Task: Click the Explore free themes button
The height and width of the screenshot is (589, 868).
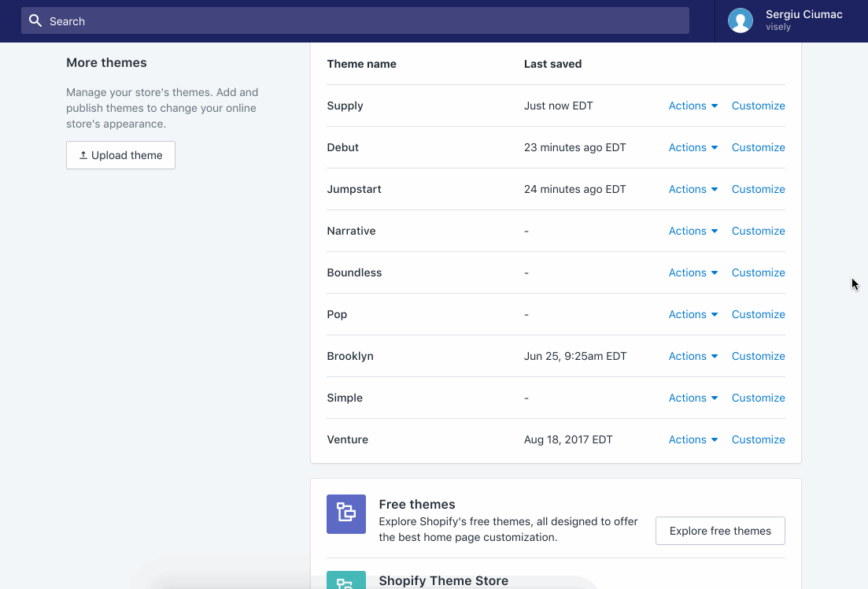Action: [x=720, y=531]
